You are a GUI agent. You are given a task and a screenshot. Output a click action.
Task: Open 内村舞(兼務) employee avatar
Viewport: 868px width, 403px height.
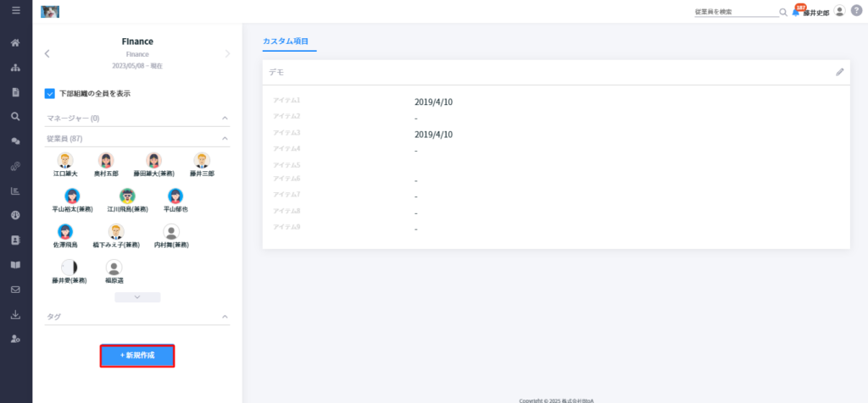click(171, 232)
